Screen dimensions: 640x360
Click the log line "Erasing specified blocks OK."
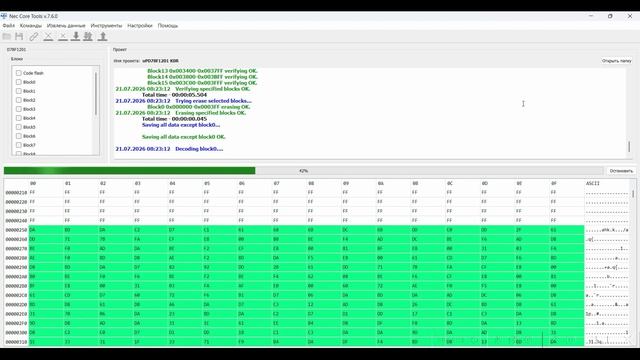pyautogui.click(x=211, y=113)
